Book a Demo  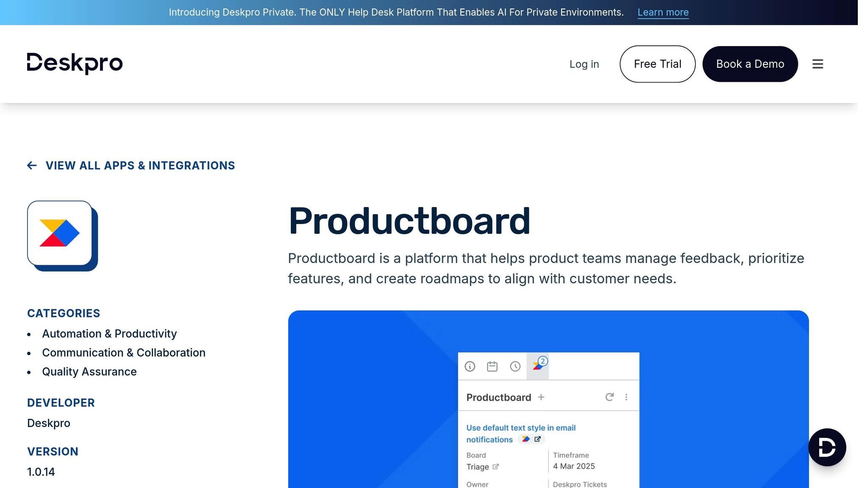click(750, 64)
